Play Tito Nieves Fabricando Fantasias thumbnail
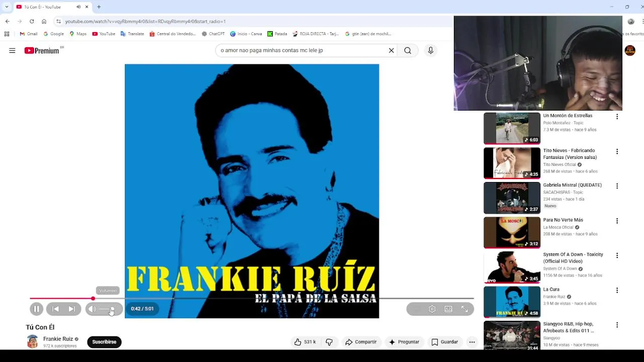This screenshot has height=362, width=644. tap(512, 163)
